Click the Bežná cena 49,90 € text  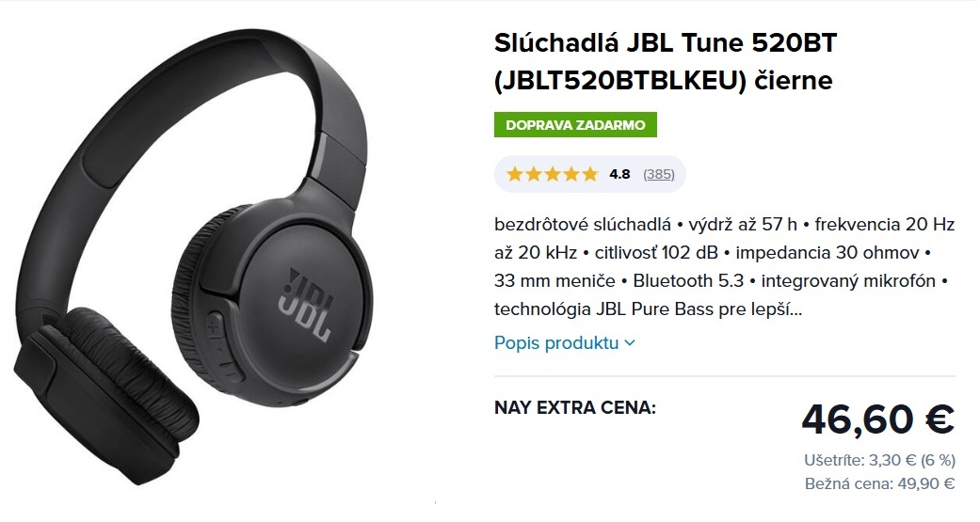click(879, 483)
